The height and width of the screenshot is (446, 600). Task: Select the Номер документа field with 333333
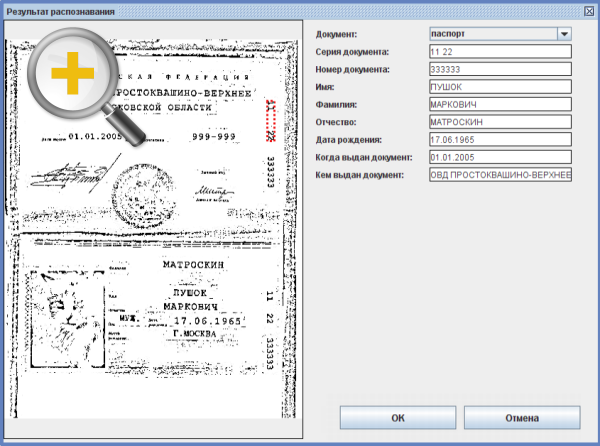click(498, 69)
